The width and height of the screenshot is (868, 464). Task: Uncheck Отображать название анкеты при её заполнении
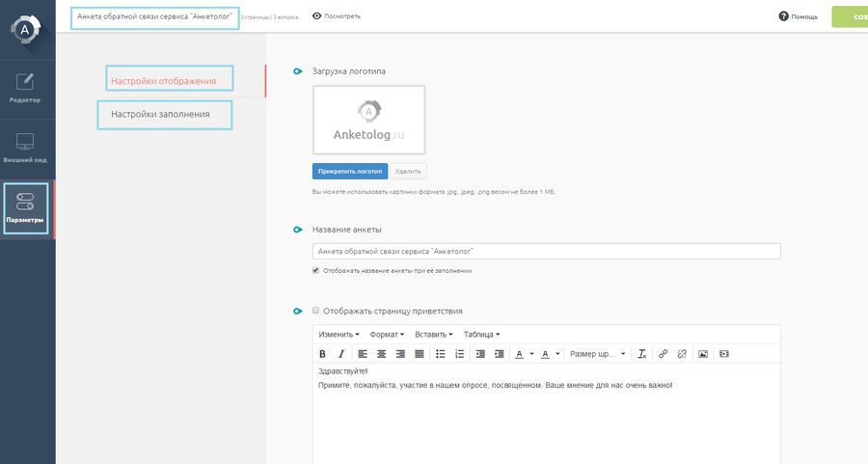tap(315, 270)
